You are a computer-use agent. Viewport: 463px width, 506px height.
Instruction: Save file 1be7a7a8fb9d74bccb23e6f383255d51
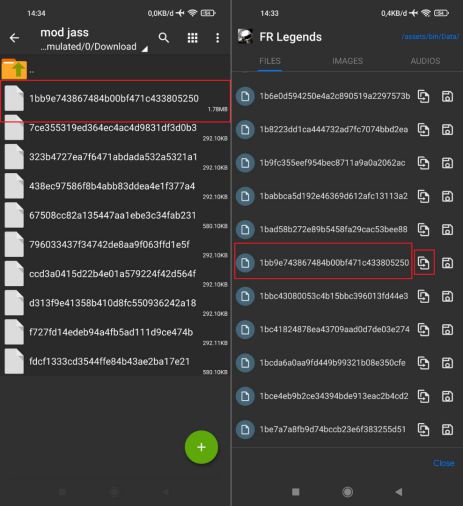447,429
